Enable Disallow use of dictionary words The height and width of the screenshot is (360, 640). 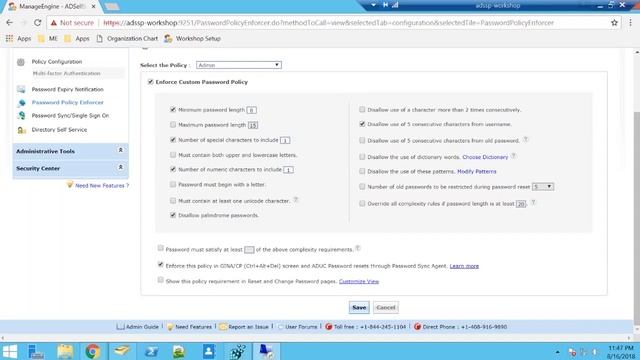tap(362, 157)
